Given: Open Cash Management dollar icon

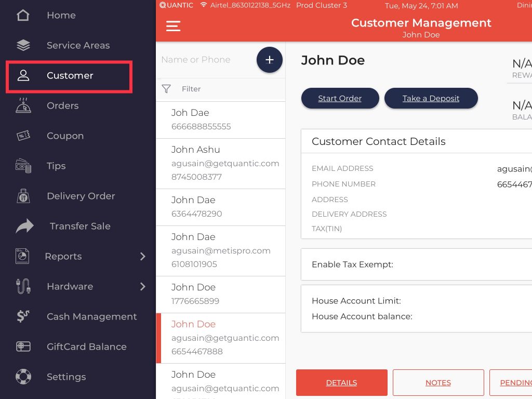Looking at the screenshot, I should (x=23, y=316).
